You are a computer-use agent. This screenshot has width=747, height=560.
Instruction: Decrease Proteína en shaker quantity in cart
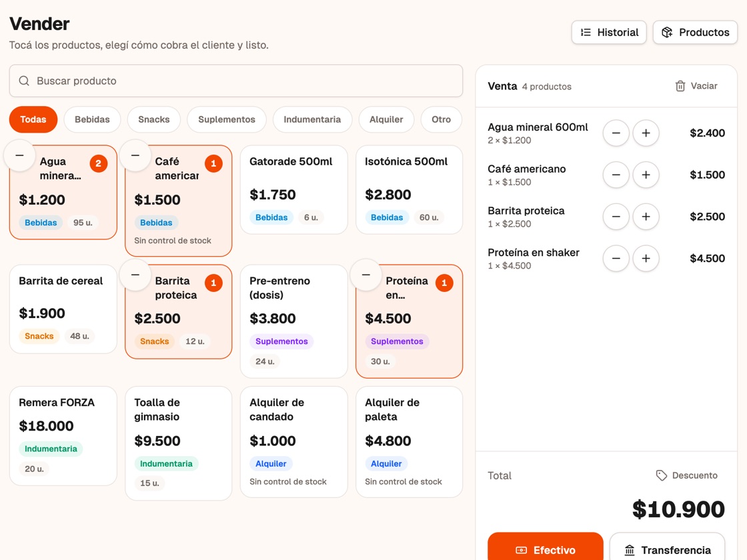click(x=616, y=259)
